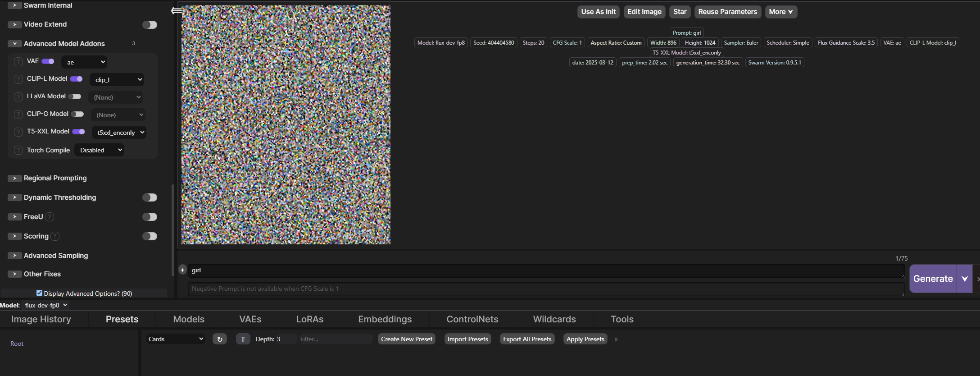Open the Cards view-style dropdown
This screenshot has height=376, width=980.
pos(175,339)
